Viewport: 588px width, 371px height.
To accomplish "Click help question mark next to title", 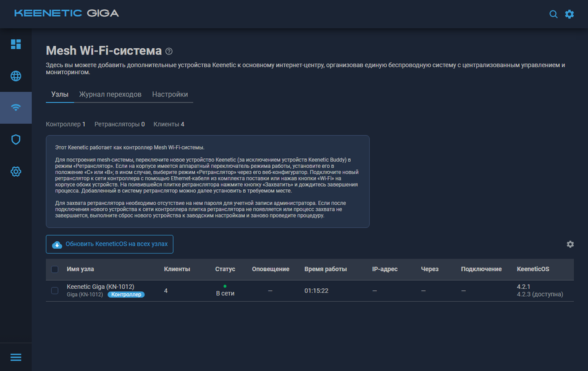I will coord(169,51).
